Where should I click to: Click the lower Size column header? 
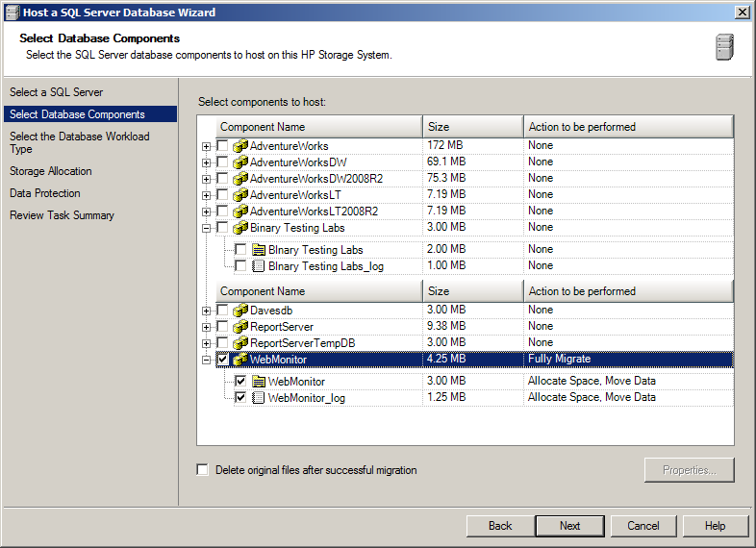coord(473,291)
